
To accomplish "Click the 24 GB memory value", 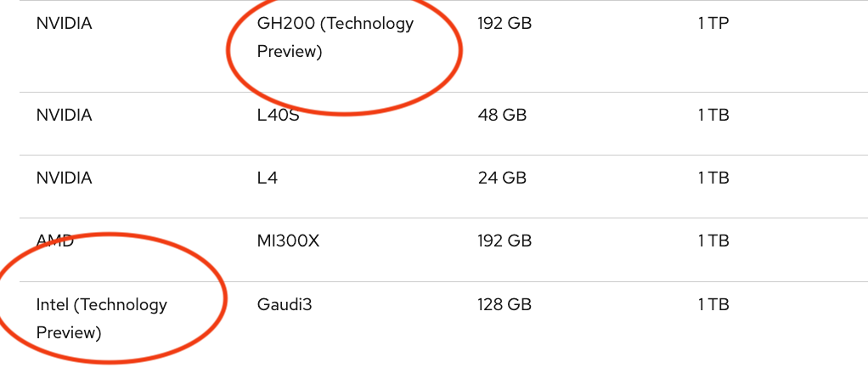I will [x=502, y=178].
